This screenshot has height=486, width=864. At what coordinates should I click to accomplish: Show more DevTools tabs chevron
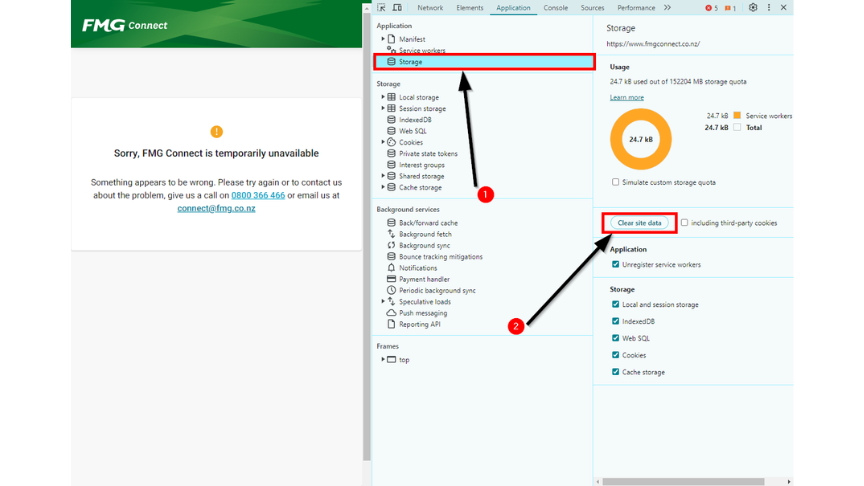(667, 8)
